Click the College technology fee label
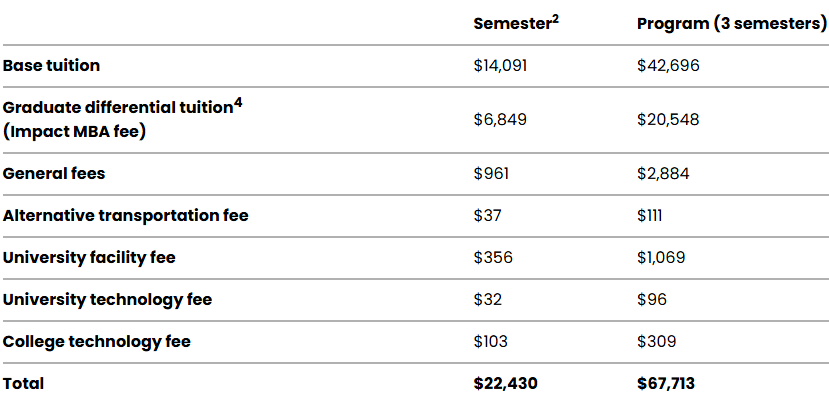829x405 pixels. [97, 341]
